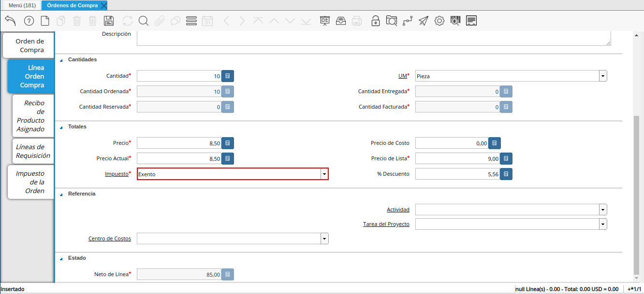The width and height of the screenshot is (644, 294).
Task: Click the undo back arrow icon
Action: 11,21
